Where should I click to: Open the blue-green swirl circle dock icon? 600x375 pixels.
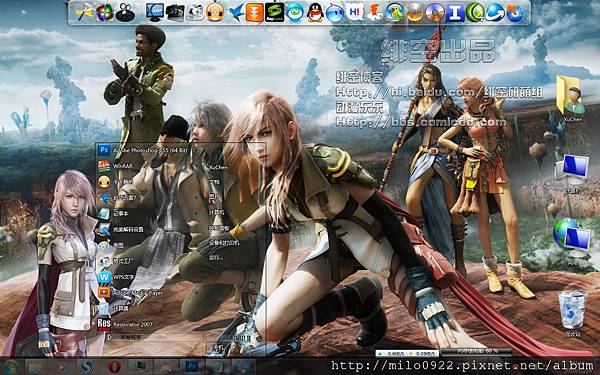[x=295, y=13]
